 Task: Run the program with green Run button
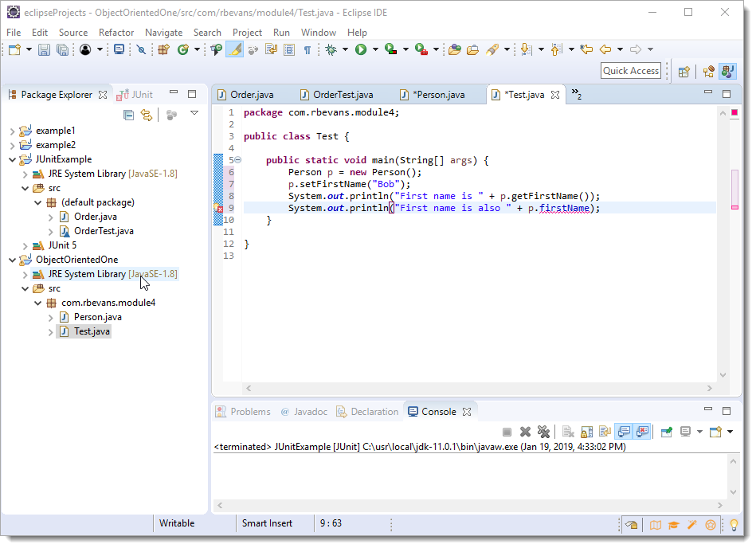361,49
